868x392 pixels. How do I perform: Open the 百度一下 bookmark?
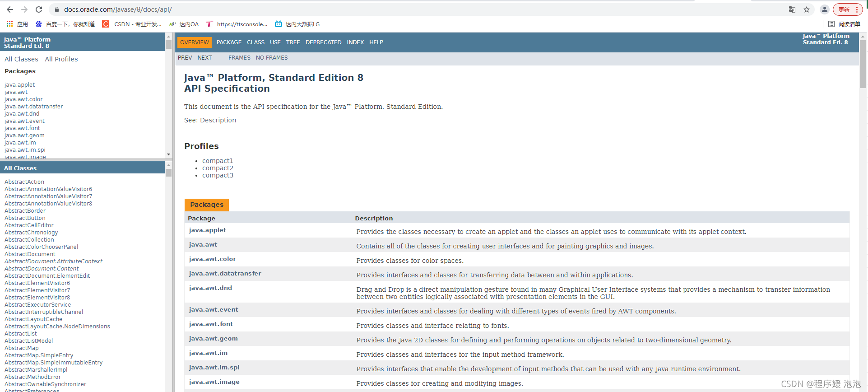tap(65, 24)
